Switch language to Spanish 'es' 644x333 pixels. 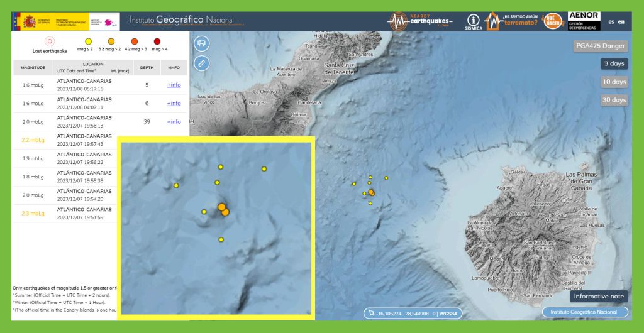(611, 21)
